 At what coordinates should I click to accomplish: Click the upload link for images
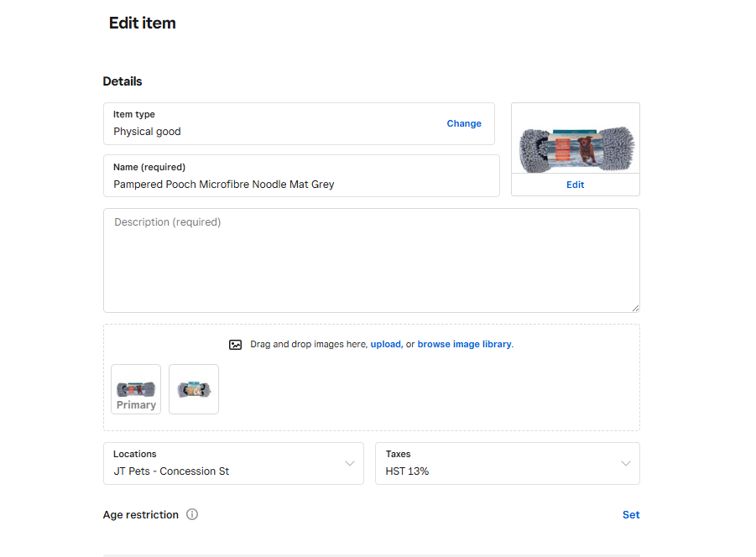tap(386, 344)
